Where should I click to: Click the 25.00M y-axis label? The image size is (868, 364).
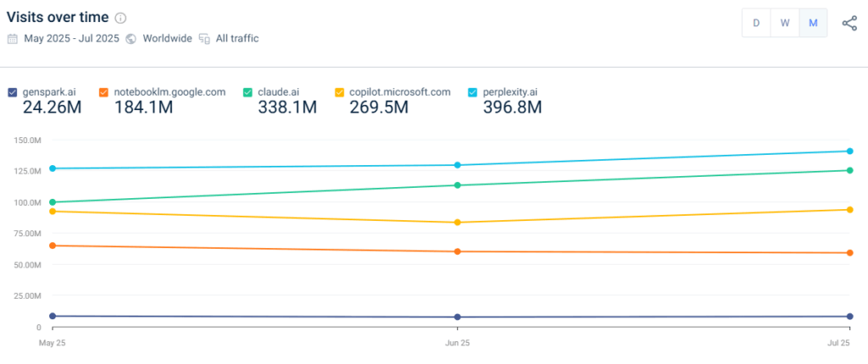coord(28,296)
